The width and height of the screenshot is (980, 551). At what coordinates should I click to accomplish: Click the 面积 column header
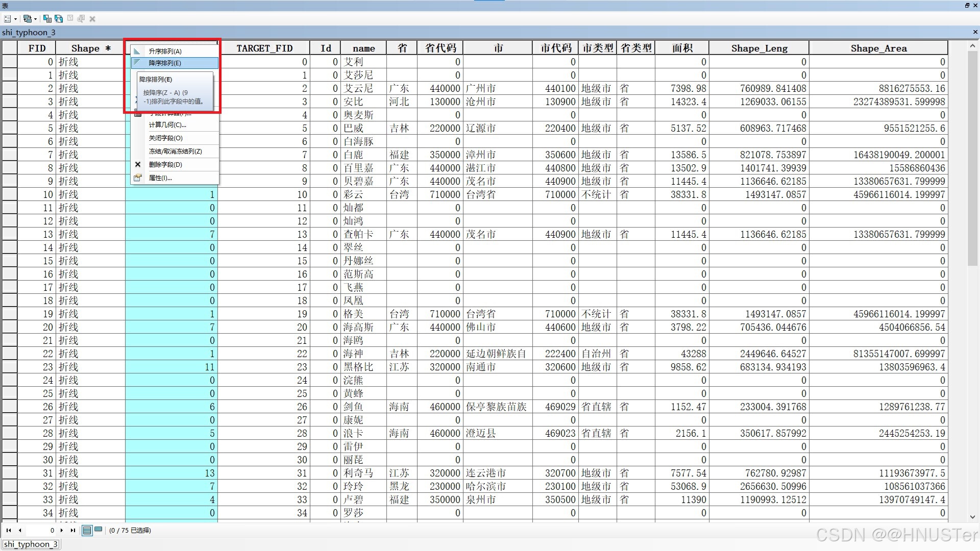tap(682, 48)
